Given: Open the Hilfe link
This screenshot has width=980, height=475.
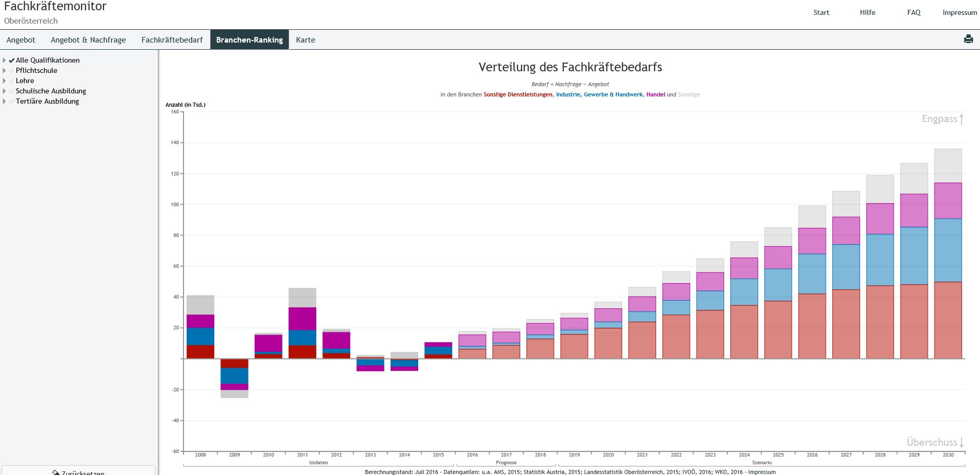Looking at the screenshot, I should point(867,13).
